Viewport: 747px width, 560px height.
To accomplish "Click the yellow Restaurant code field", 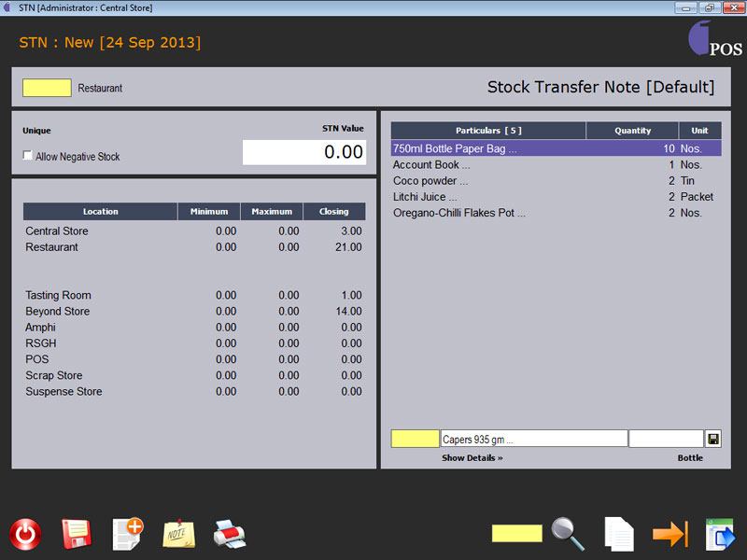I will pos(47,88).
